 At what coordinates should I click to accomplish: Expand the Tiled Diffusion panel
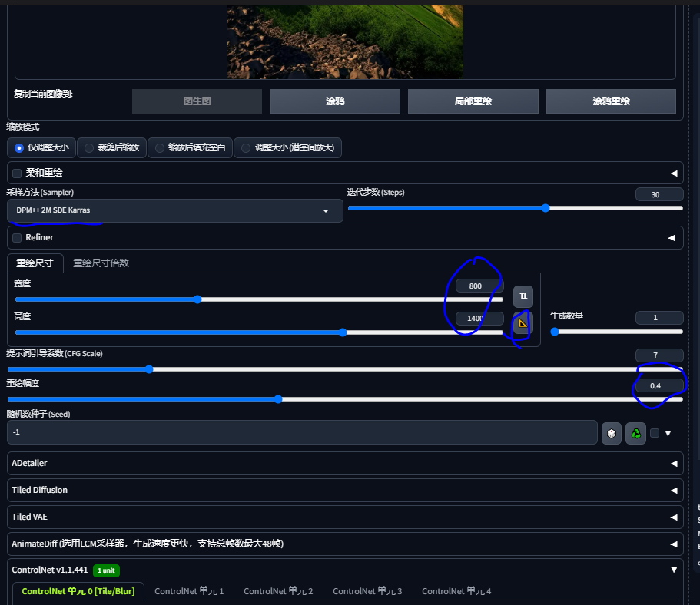pos(344,490)
